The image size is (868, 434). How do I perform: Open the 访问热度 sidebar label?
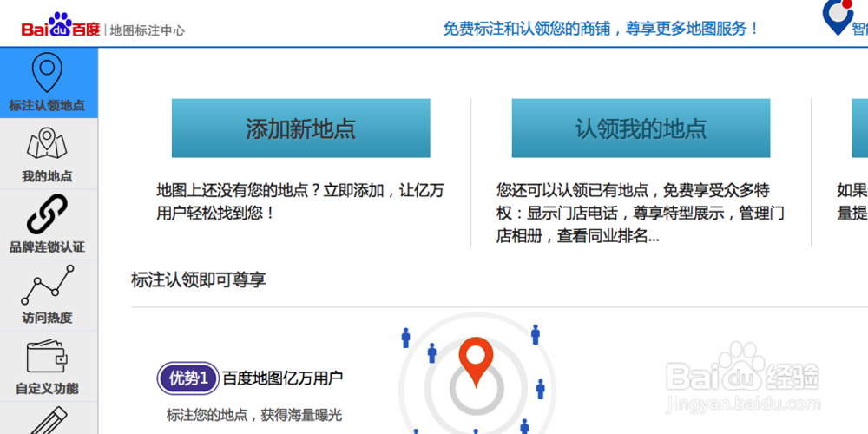47,319
